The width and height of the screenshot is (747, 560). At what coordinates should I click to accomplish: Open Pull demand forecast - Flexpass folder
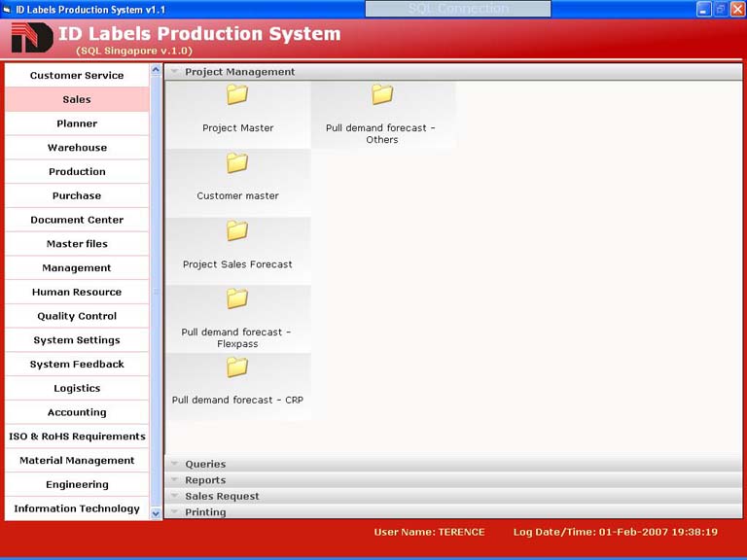[x=237, y=298]
